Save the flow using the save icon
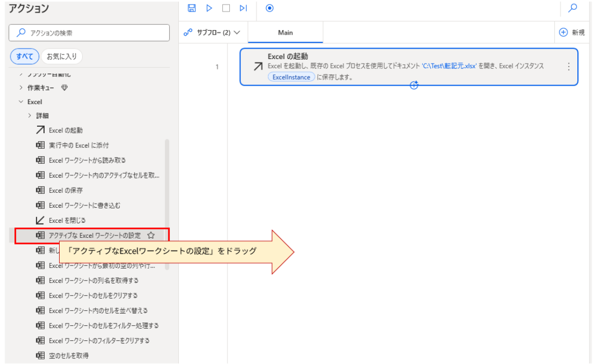 point(192,8)
